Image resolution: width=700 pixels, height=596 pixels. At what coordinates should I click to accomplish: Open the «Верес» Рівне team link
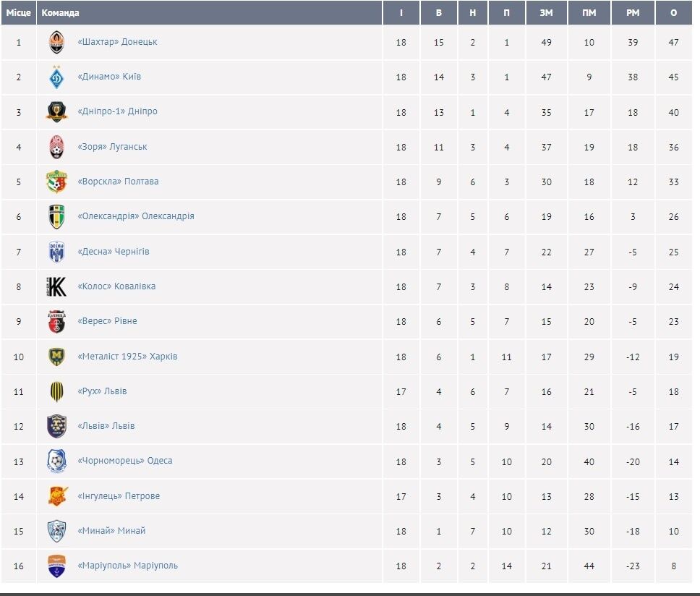[107, 321]
